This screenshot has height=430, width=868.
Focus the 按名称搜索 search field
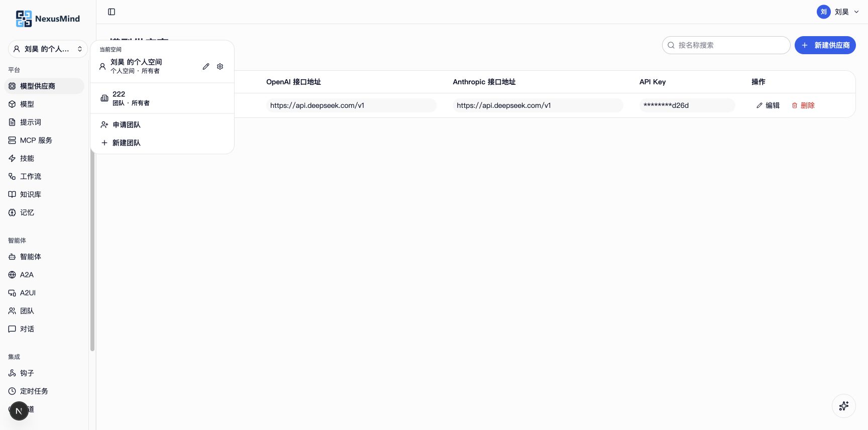pos(726,45)
